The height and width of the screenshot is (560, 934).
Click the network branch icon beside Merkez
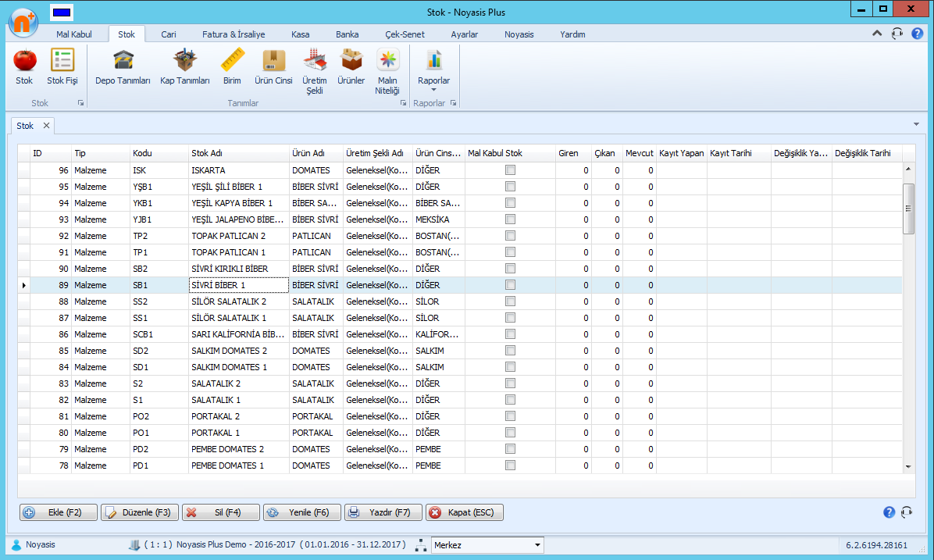point(421,544)
